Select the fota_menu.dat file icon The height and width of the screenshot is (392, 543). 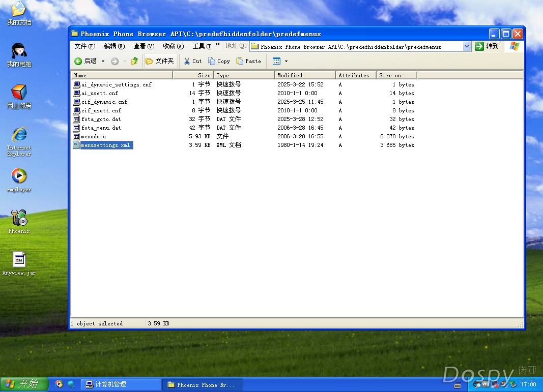tap(77, 128)
